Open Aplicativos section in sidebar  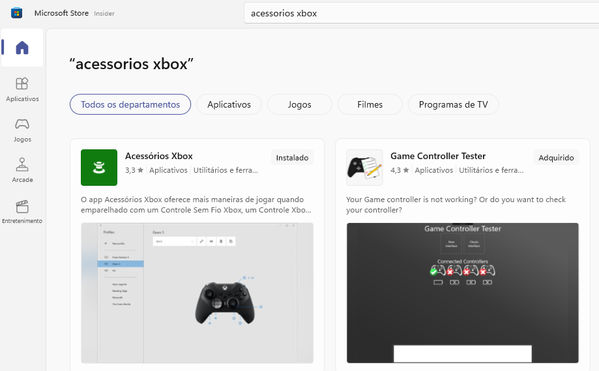click(x=22, y=90)
